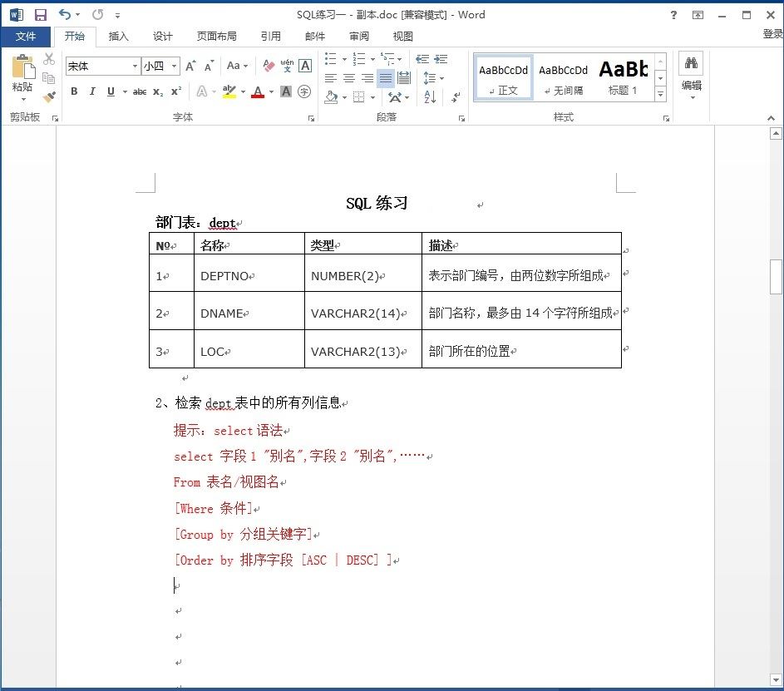The image size is (784, 691).
Task: Apply the yellow text highlight color
Action: (229, 91)
